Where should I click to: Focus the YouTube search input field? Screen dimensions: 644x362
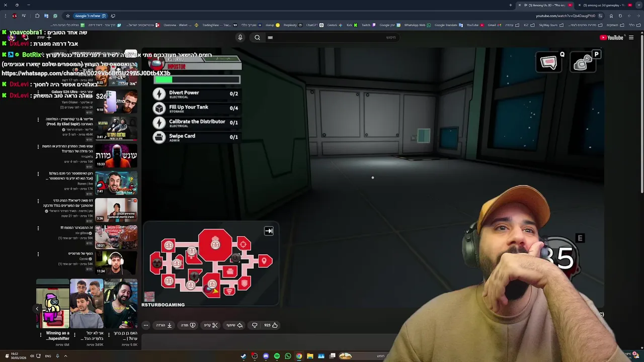(332, 37)
